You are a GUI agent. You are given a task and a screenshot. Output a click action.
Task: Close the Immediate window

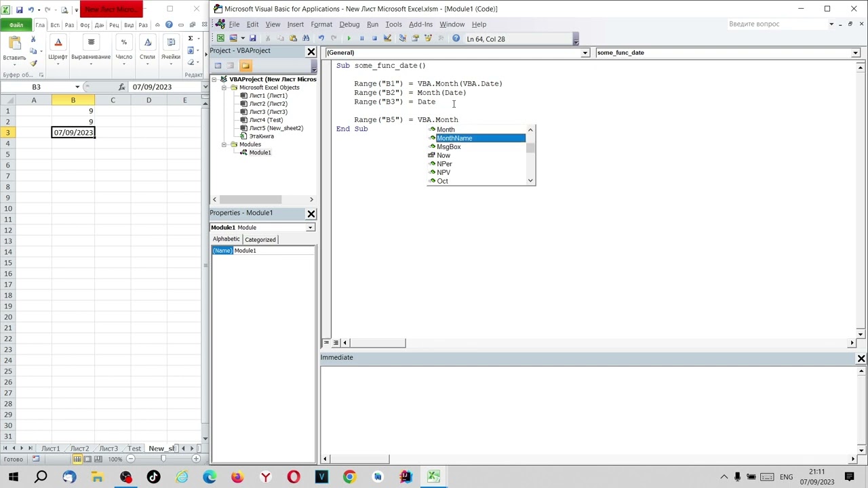point(861,358)
